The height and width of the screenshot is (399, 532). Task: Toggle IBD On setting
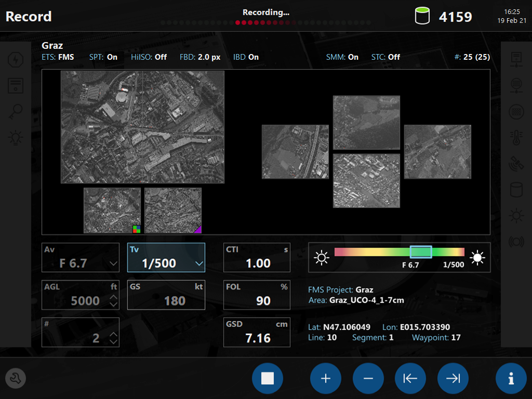tap(246, 57)
